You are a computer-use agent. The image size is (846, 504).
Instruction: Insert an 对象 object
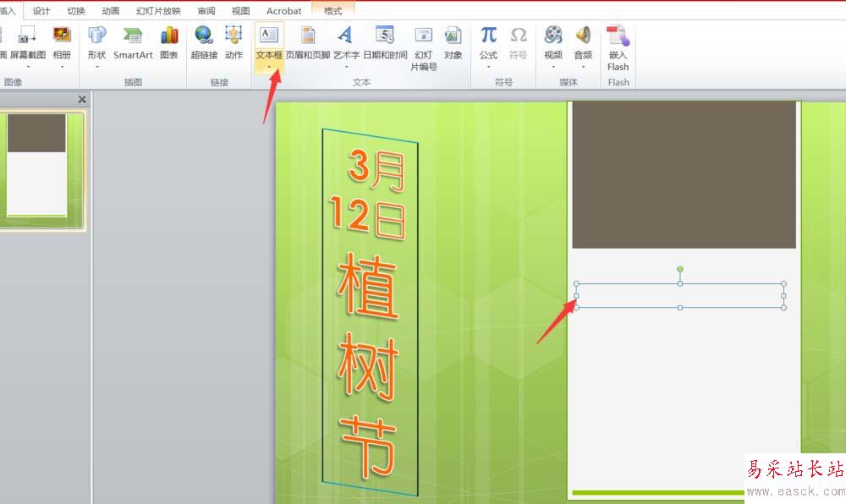(x=453, y=41)
